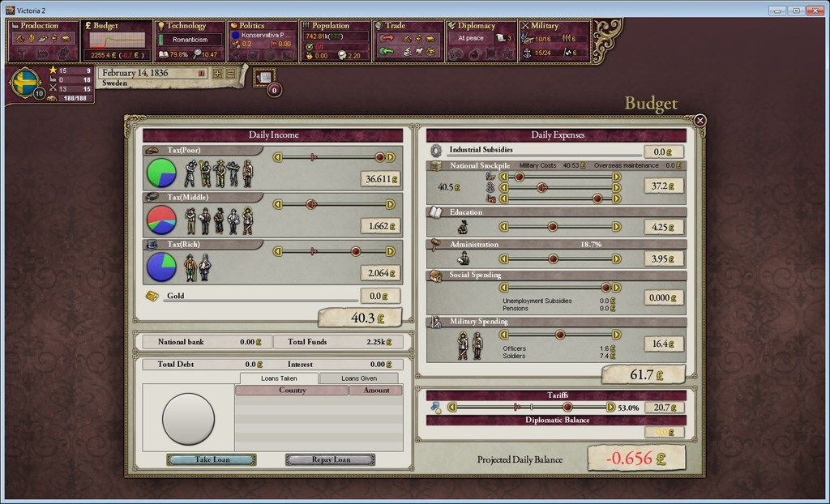The height and width of the screenshot is (504, 830).
Task: Click the Education open book icon
Action: (x=435, y=212)
